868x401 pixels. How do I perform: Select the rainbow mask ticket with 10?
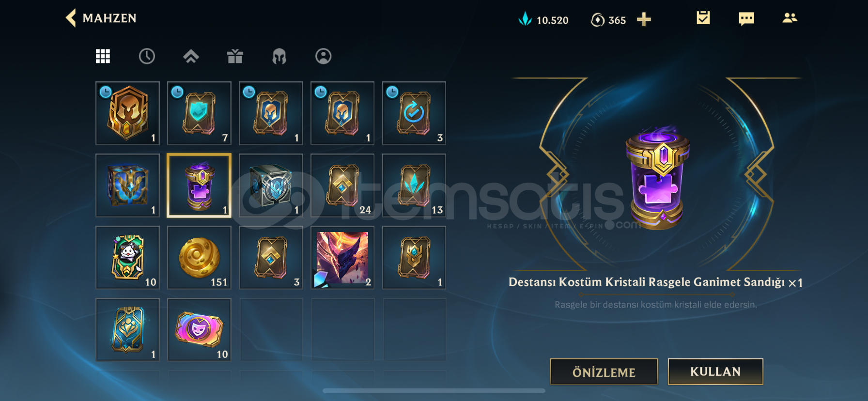[x=199, y=330]
